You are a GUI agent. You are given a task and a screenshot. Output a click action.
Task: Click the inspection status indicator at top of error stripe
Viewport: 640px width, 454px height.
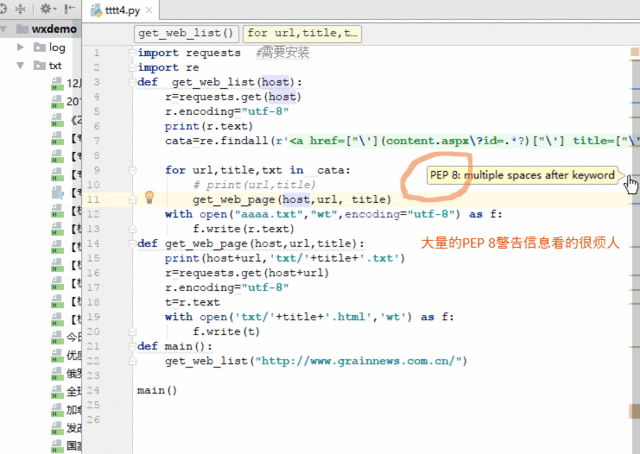coord(635,52)
